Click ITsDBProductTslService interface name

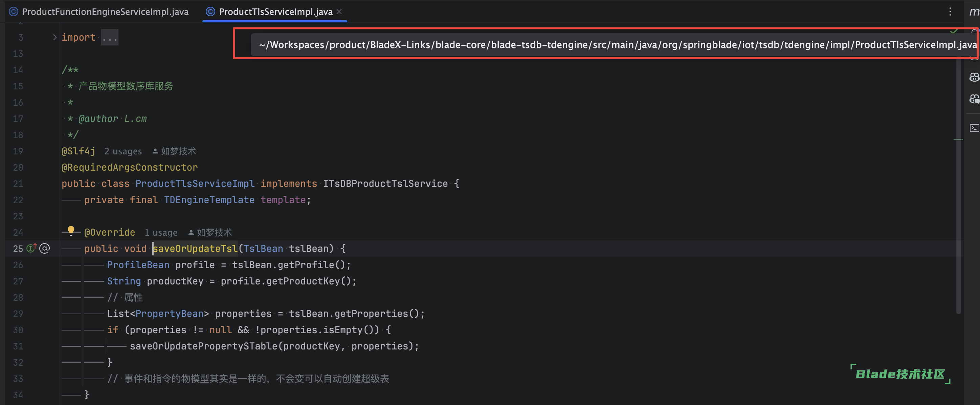(x=385, y=184)
